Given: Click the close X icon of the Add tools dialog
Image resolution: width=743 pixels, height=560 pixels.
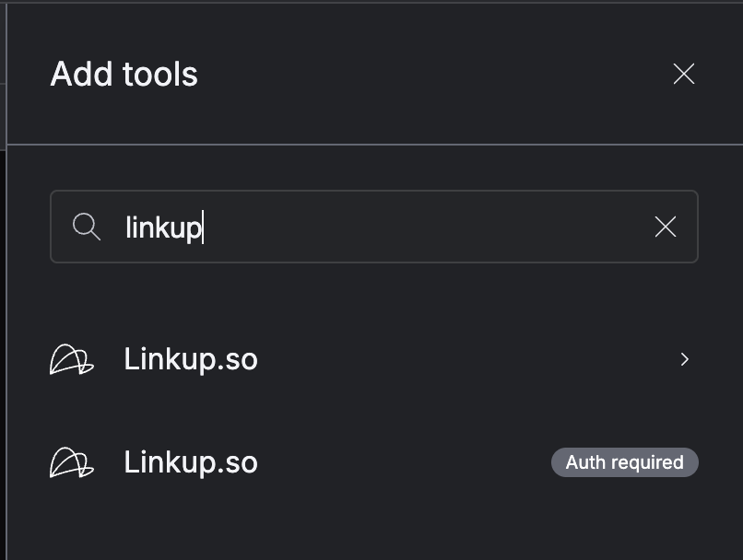Looking at the screenshot, I should pos(684,74).
